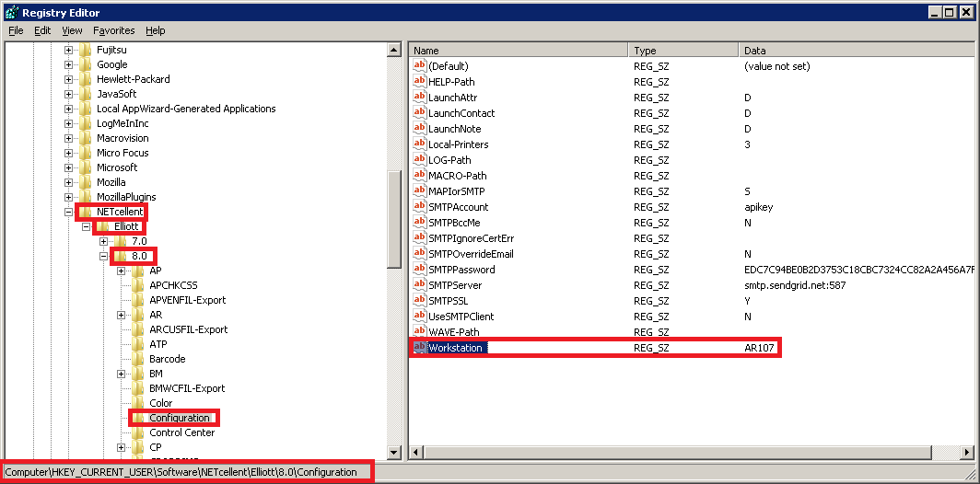Image resolution: width=980 pixels, height=484 pixels.
Task: Click the tree pane scroll down arrow
Action: (394, 452)
